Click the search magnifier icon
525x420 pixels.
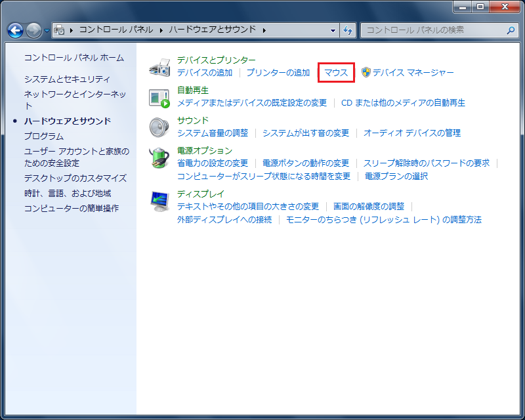511,30
